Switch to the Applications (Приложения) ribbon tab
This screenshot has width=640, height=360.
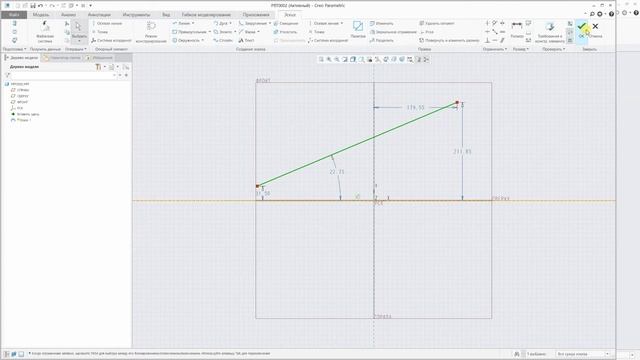click(256, 15)
